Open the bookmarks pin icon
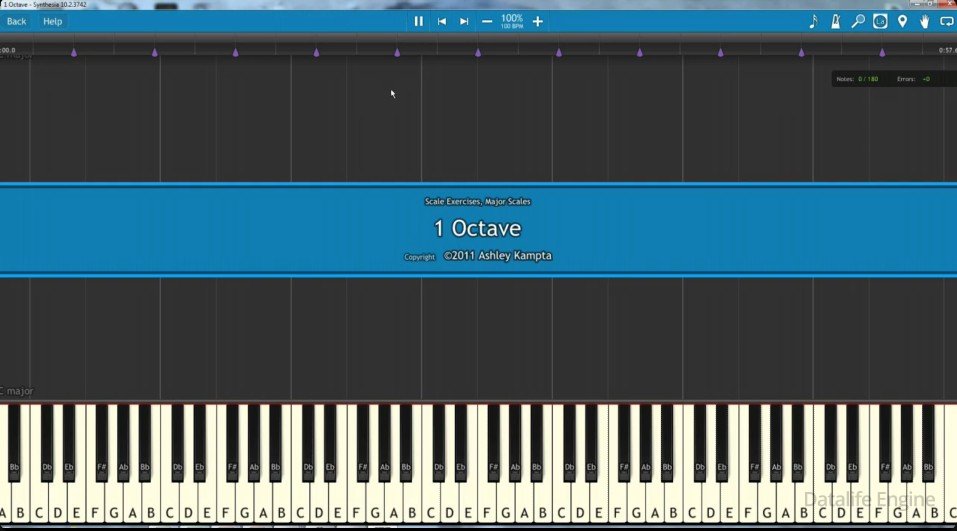Screen dimensions: 957x531 click(x=902, y=21)
